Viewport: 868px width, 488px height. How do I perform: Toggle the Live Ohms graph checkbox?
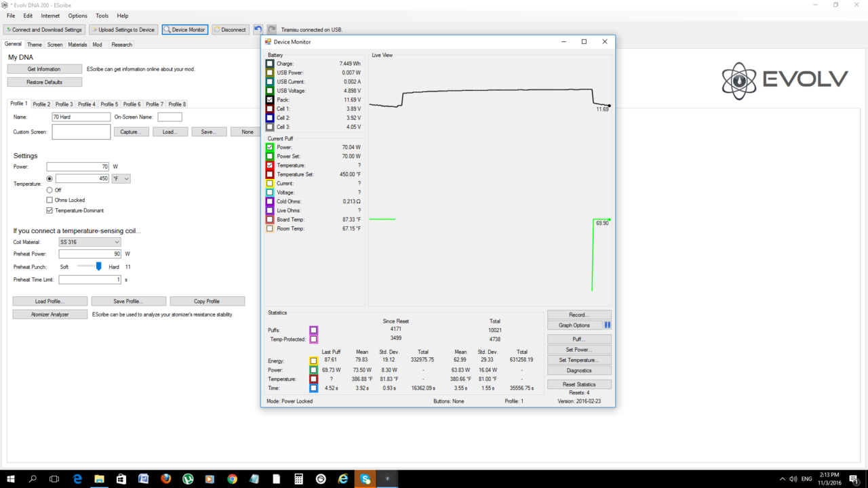[270, 211]
